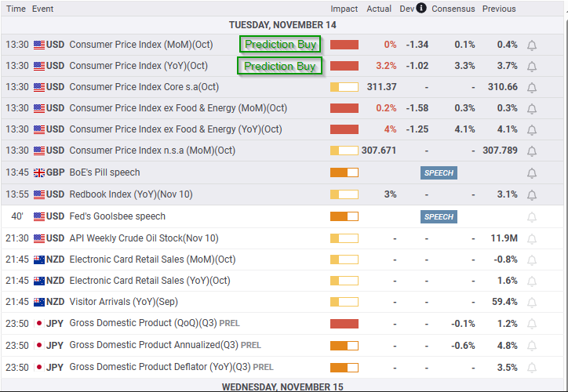Click consensus value -0.6% for GDP Annualized
The width and height of the screenshot is (568, 392).
coord(463,345)
